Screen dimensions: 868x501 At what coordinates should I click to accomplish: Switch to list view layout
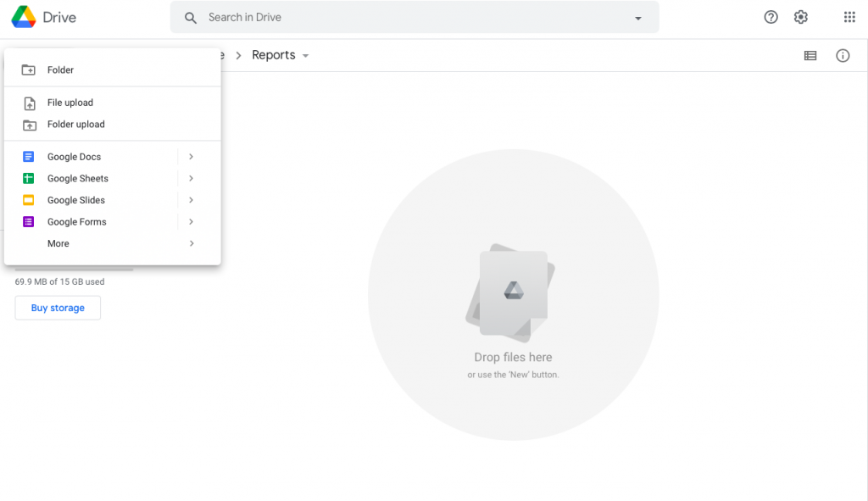[x=810, y=55]
